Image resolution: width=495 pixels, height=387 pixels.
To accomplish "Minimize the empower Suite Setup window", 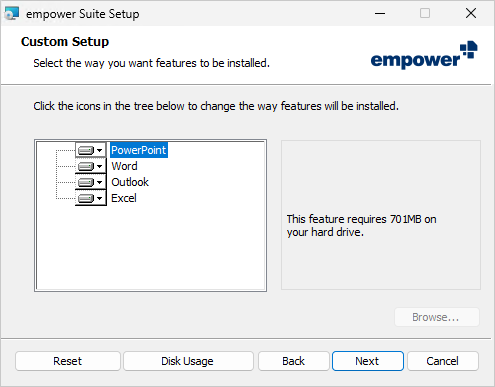I will (x=380, y=13).
